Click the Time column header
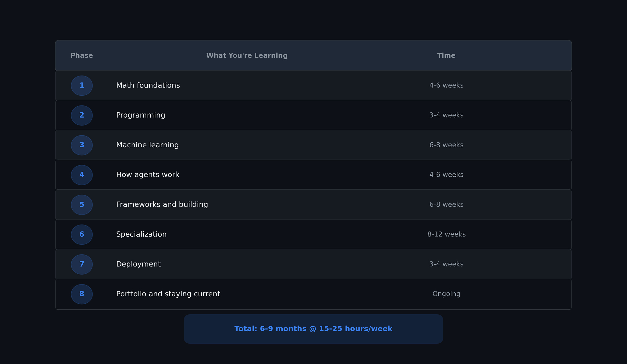Screen dimensions: 627x364 [x=446, y=55]
